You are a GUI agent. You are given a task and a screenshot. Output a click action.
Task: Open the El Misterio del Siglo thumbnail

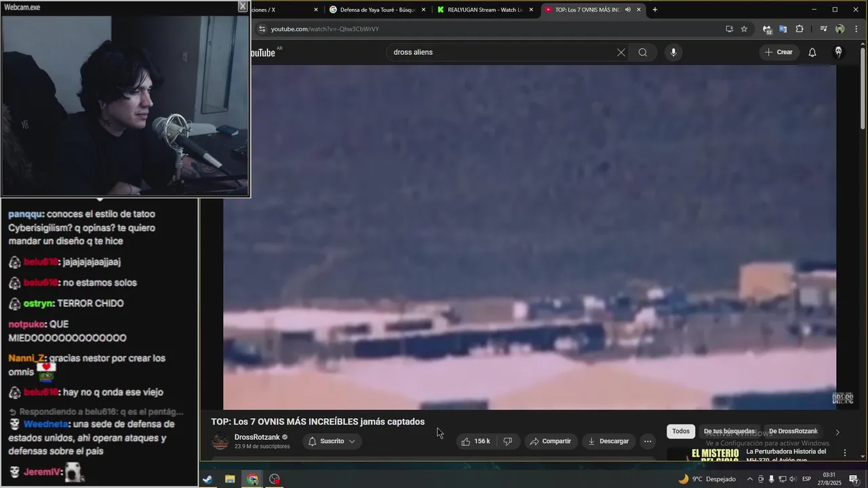(704, 454)
